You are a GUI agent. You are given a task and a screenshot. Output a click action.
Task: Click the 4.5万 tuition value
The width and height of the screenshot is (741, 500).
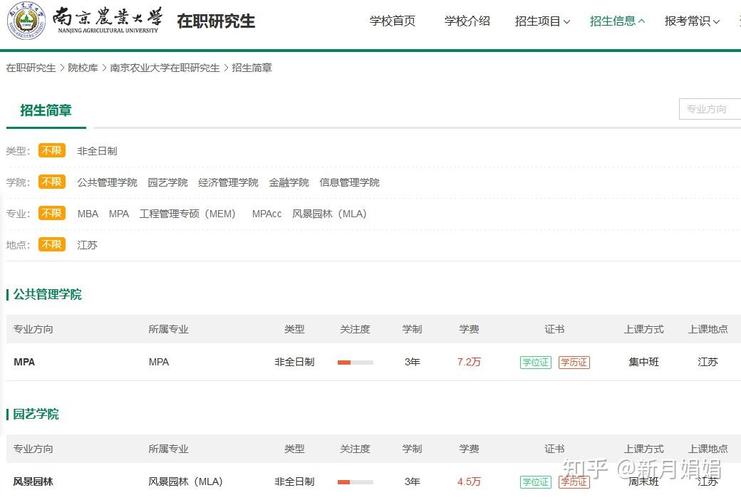pos(469,482)
